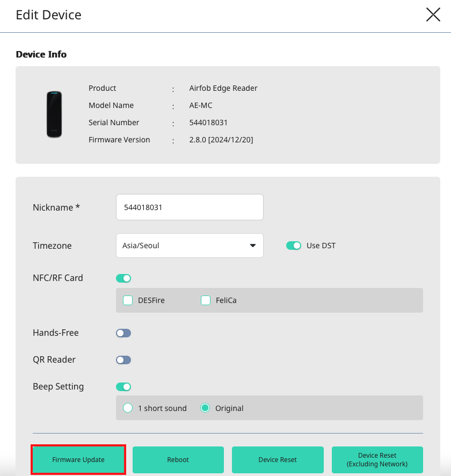Click the firmware version 2.8.0 text
This screenshot has height=476, width=451.
coord(221,140)
